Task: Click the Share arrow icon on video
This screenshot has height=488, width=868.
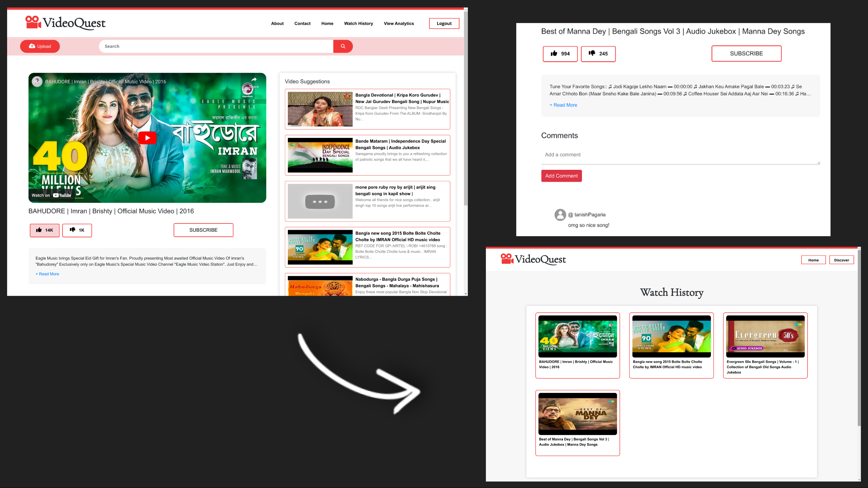Action: pyautogui.click(x=254, y=80)
